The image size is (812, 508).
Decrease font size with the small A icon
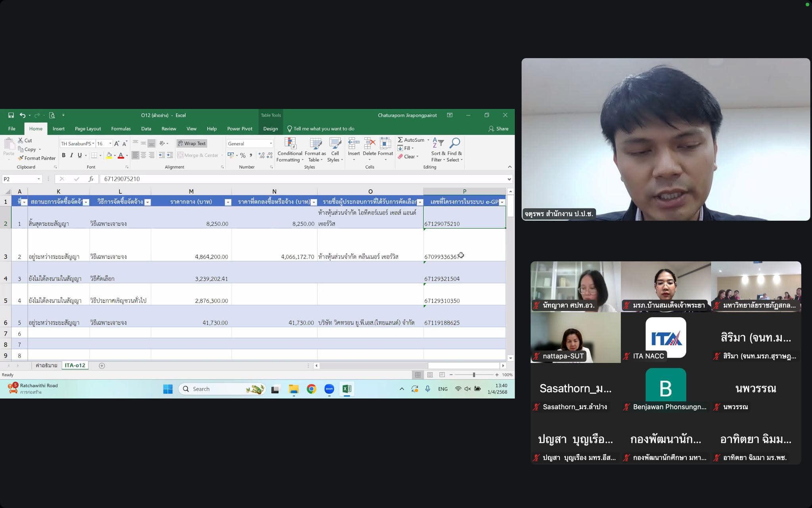click(124, 144)
